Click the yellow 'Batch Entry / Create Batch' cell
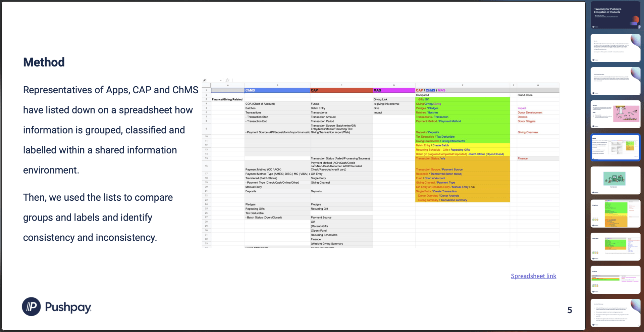644x332 pixels. point(463,145)
